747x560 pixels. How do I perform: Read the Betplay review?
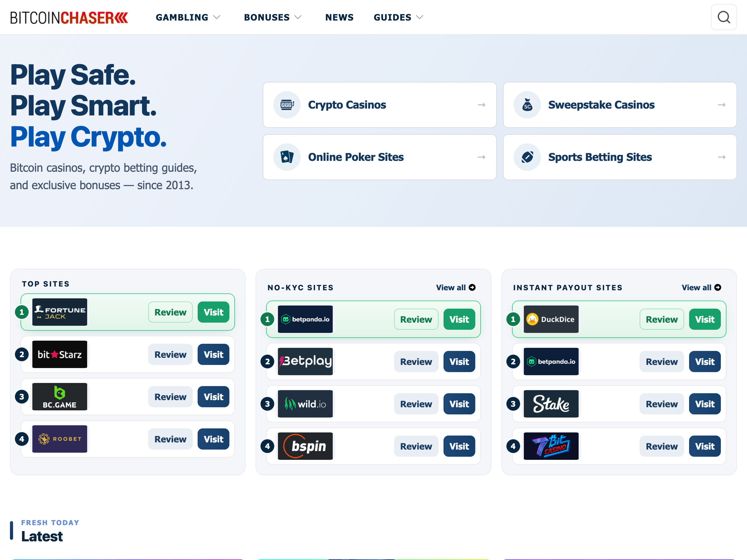click(416, 362)
